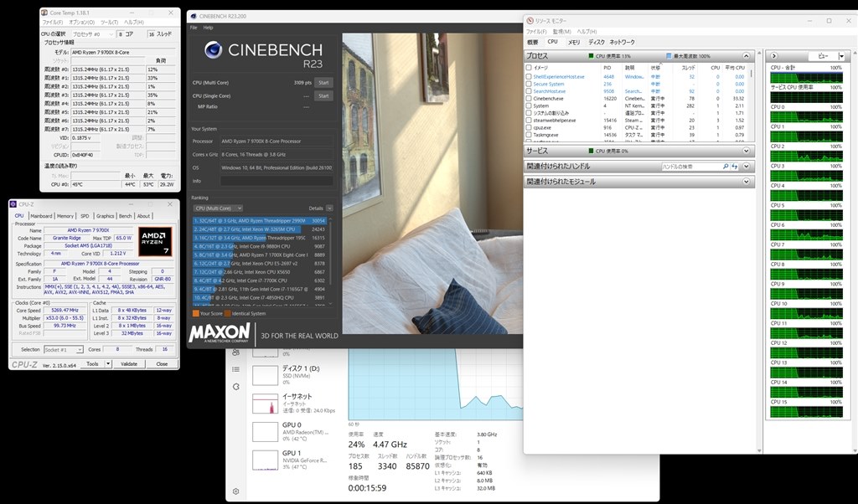Click the CPU-Z title bar app icon

pos(13,204)
